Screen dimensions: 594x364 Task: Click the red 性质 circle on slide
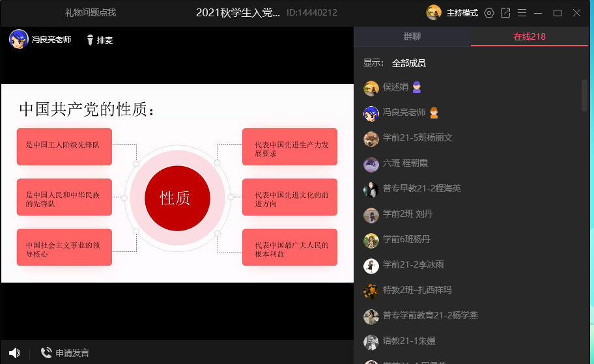click(x=177, y=198)
